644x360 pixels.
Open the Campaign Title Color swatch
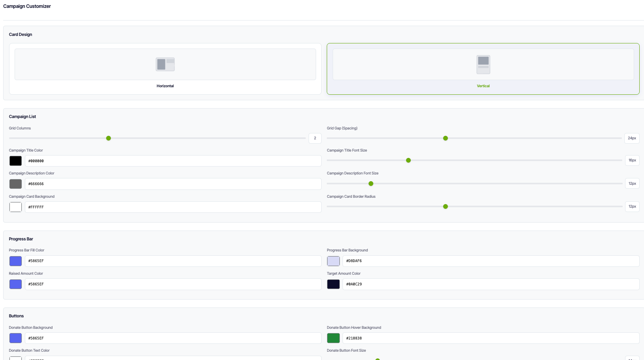coord(15,161)
